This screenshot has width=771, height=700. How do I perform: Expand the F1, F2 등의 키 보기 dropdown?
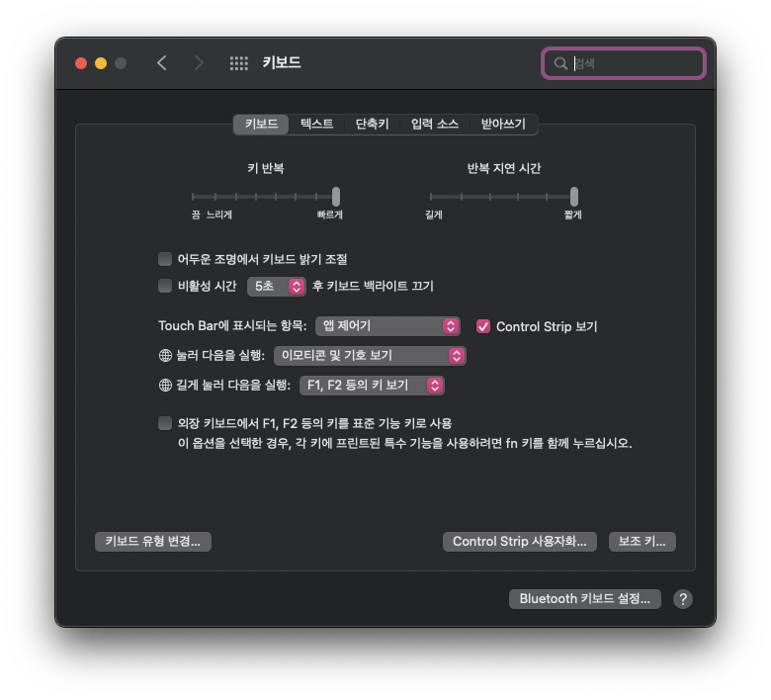click(372, 386)
